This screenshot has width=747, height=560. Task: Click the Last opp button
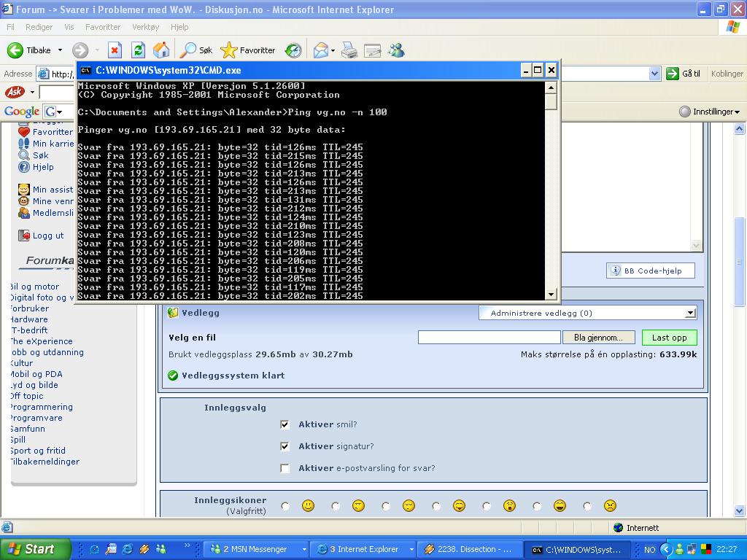point(669,338)
